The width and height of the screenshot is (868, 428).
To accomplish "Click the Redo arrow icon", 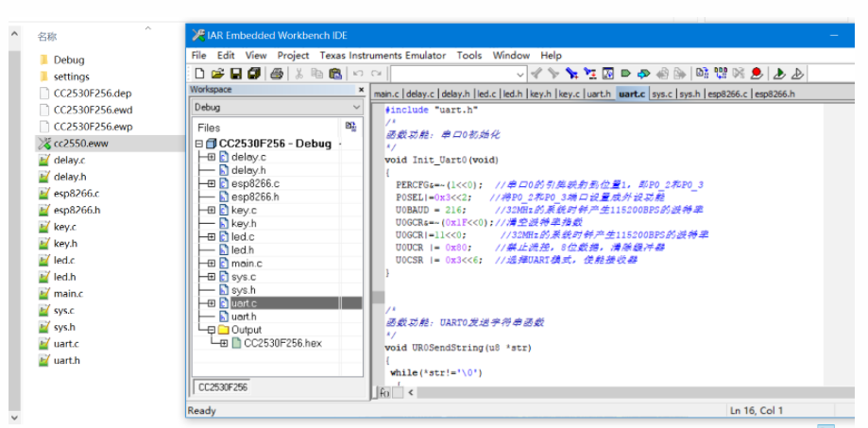I will tap(377, 73).
